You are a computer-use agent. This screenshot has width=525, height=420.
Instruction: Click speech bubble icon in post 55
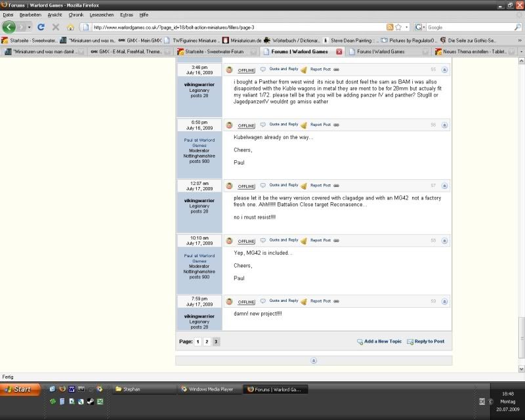[x=263, y=70]
